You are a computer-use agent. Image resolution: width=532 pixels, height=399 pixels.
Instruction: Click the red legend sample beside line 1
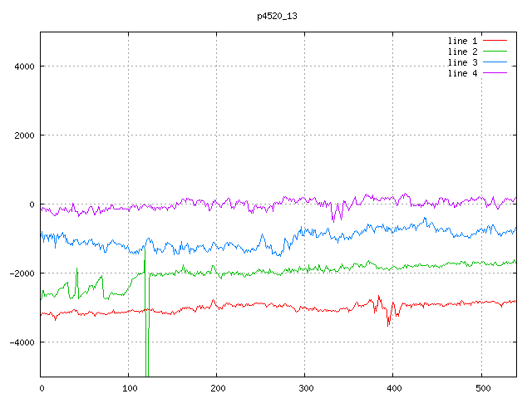(x=495, y=41)
